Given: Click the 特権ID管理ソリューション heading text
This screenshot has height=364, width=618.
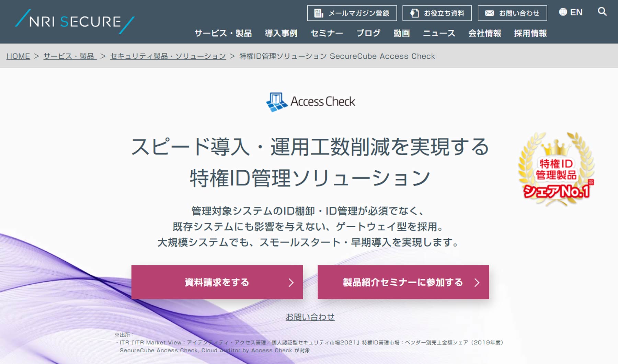Looking at the screenshot, I should 310,178.
